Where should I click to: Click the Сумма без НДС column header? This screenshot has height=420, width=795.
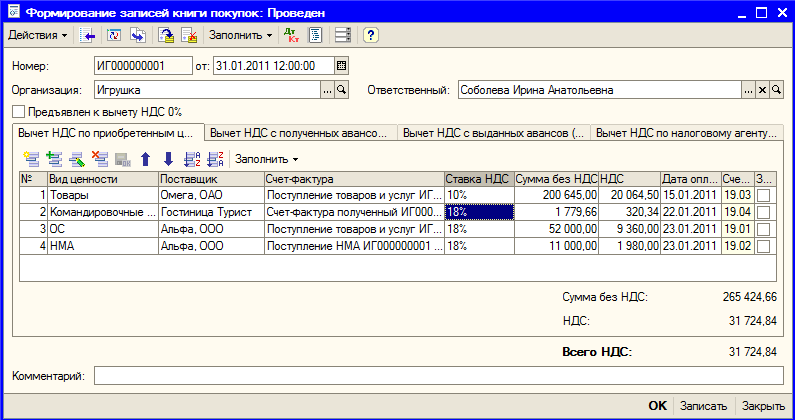[x=557, y=179]
